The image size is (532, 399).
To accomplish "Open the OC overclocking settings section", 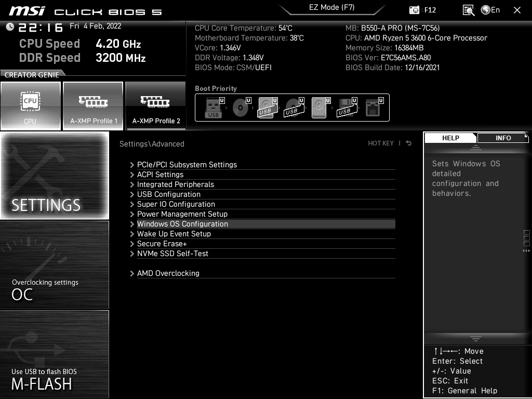I will tap(55, 265).
